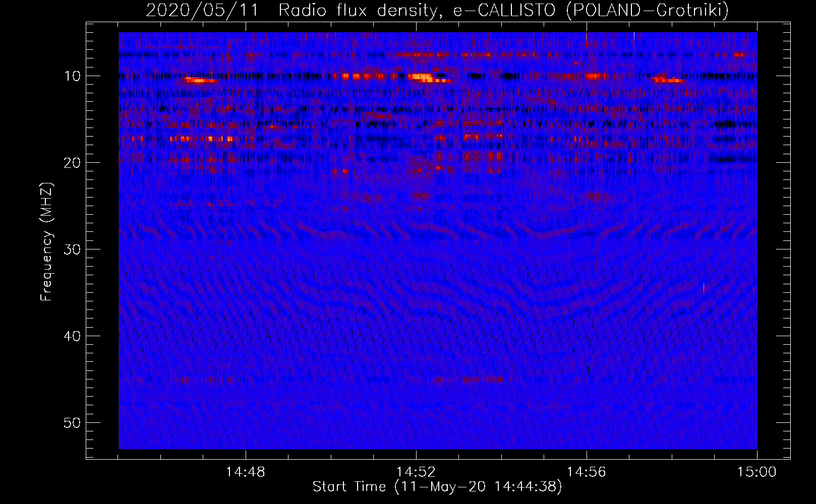Click the Start Time axis label
Image resolution: width=816 pixels, height=504 pixels.
[x=437, y=487]
